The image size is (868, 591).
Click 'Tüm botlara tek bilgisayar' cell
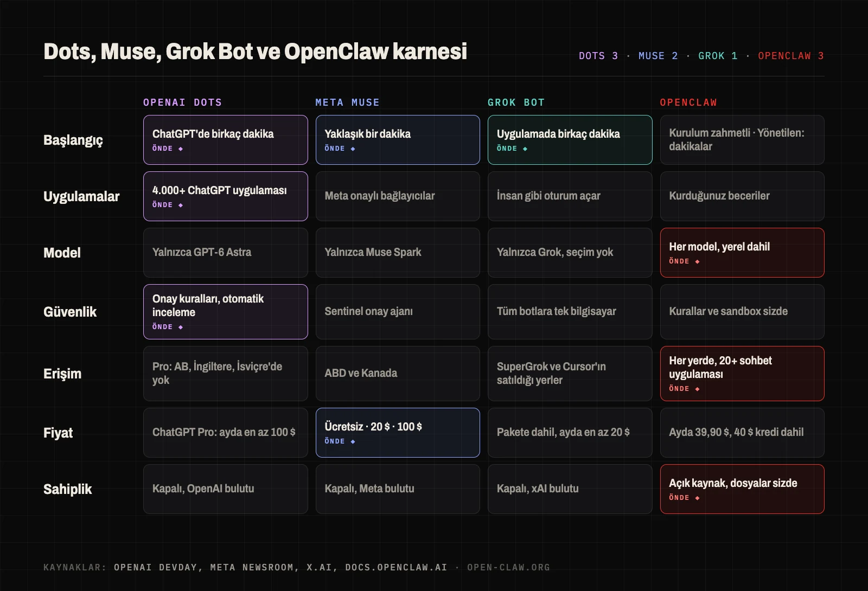coord(570,312)
